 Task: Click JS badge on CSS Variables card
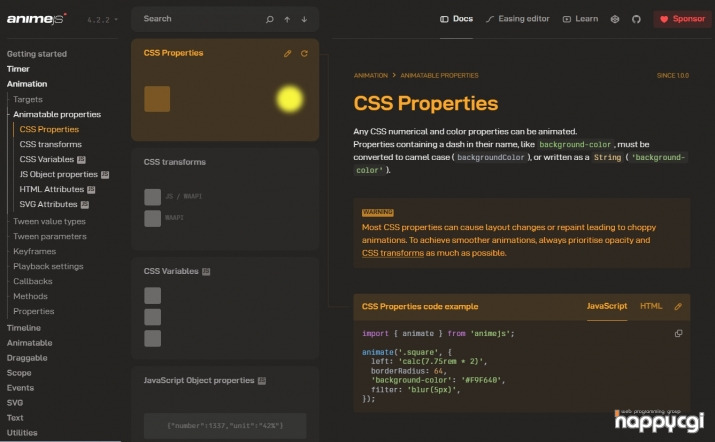pyautogui.click(x=206, y=272)
